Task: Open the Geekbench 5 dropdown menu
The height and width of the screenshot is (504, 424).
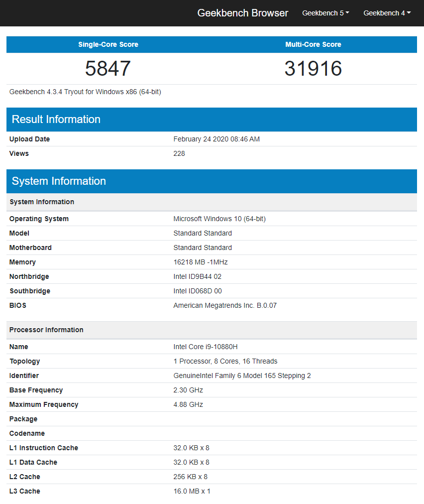Action: pyautogui.click(x=325, y=13)
